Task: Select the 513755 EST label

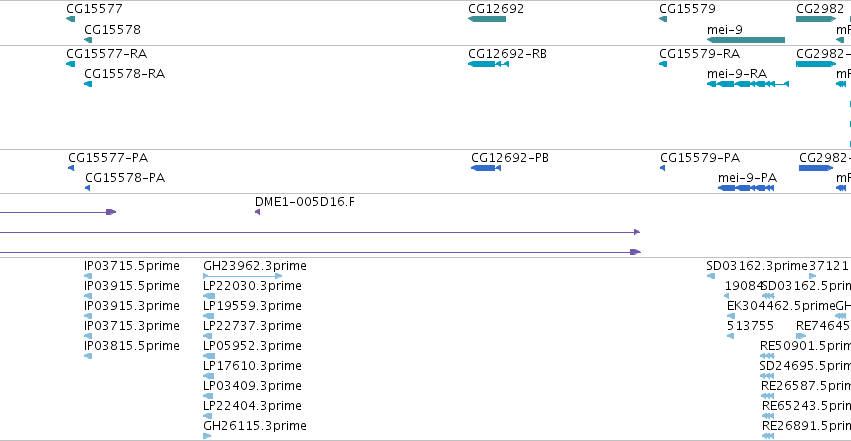Action: pyautogui.click(x=750, y=326)
